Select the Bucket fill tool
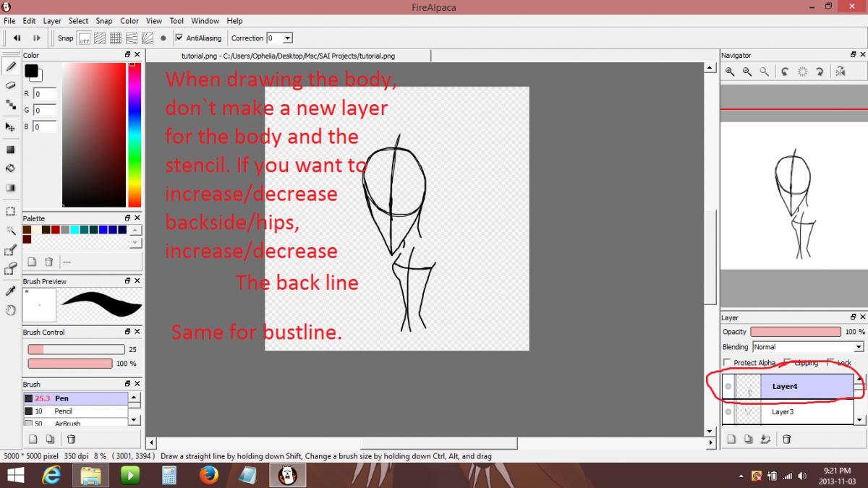 (11, 168)
